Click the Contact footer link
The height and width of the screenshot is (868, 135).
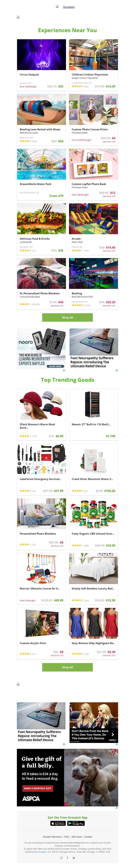(88, 837)
